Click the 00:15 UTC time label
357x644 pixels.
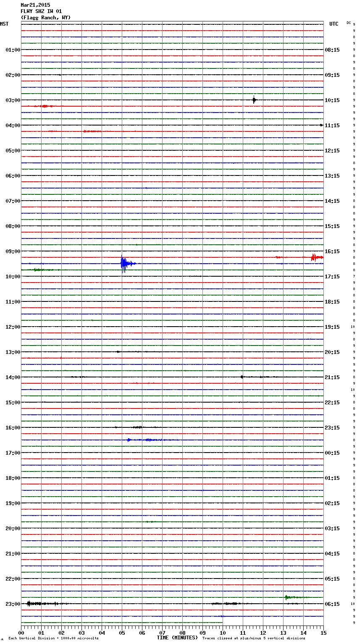point(332,453)
